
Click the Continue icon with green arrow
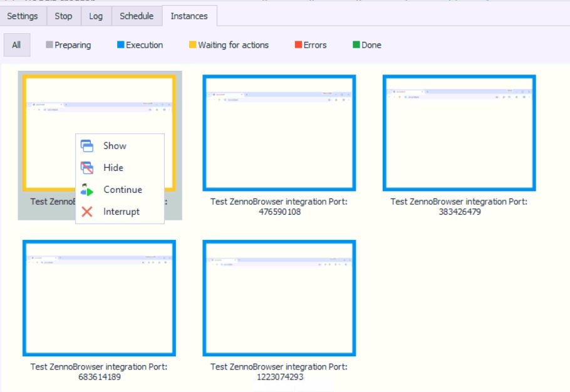(x=87, y=190)
